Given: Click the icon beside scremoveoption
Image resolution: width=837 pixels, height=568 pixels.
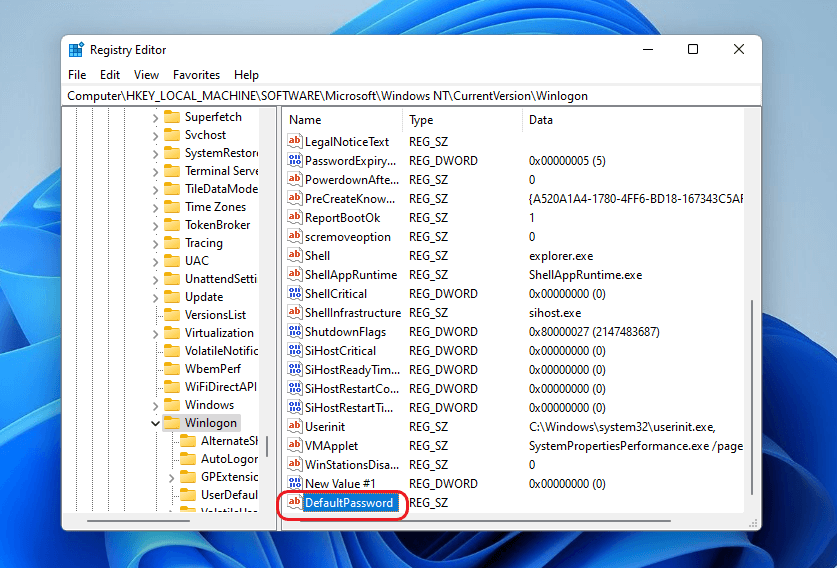Looking at the screenshot, I should (x=295, y=236).
